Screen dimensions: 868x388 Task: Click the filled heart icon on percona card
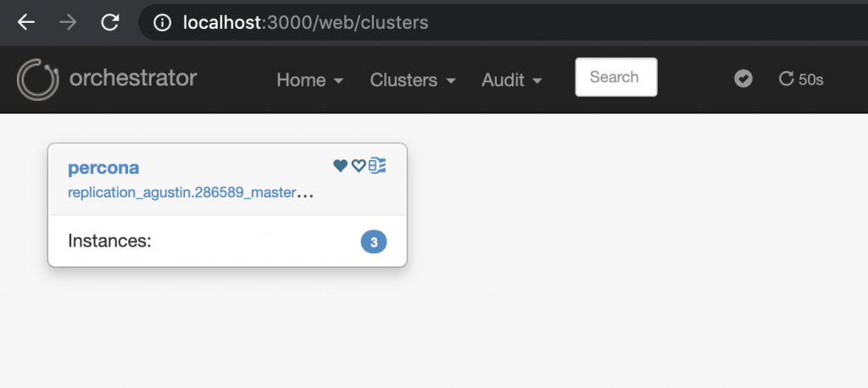341,166
